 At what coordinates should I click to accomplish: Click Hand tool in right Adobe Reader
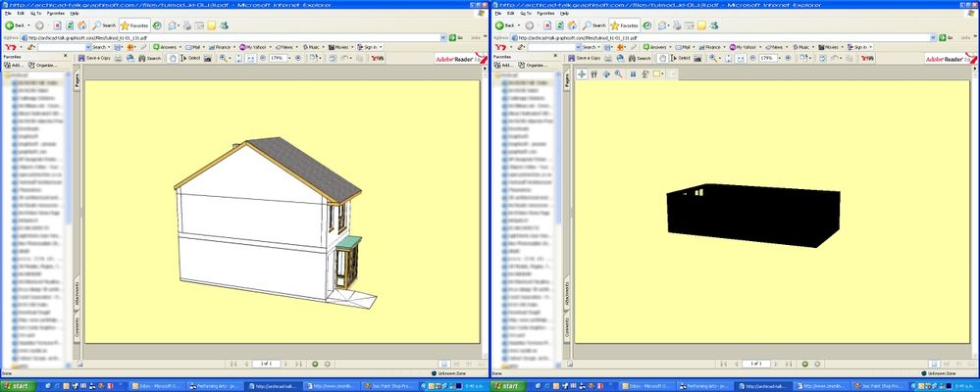[x=662, y=58]
